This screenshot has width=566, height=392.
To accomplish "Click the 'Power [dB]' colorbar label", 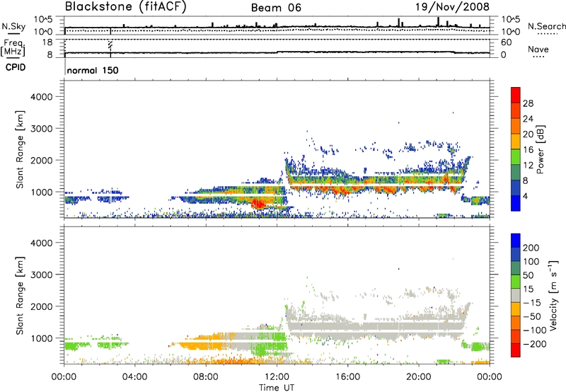I will point(540,149).
